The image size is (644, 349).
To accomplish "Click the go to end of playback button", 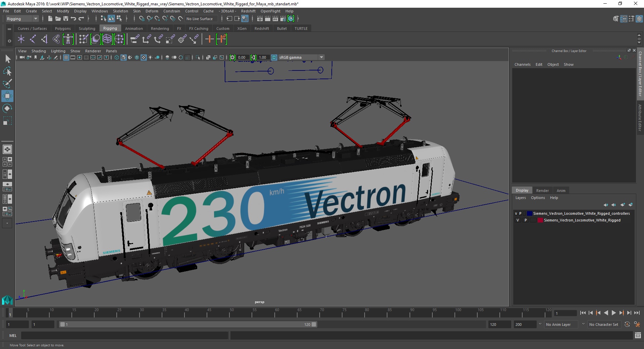I will [637, 313].
